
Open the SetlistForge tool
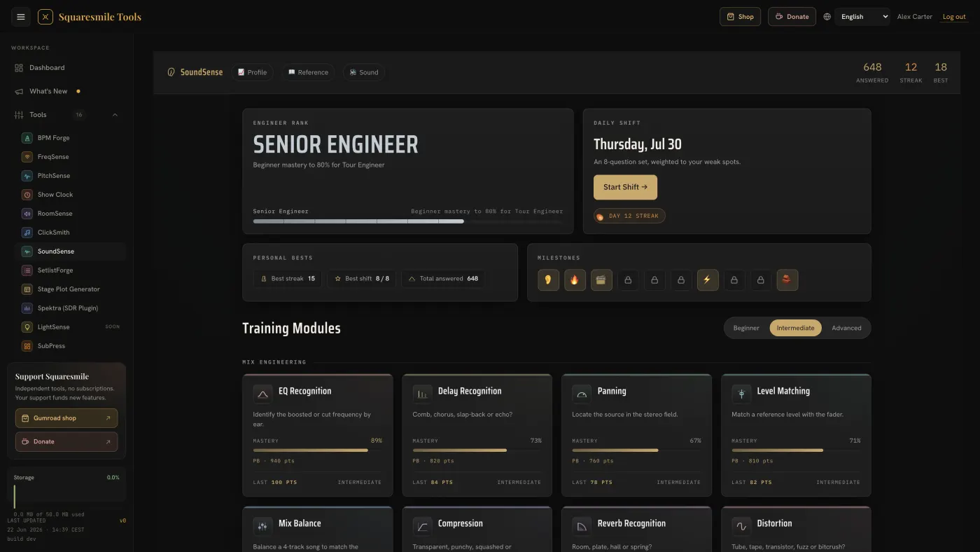click(x=70, y=270)
